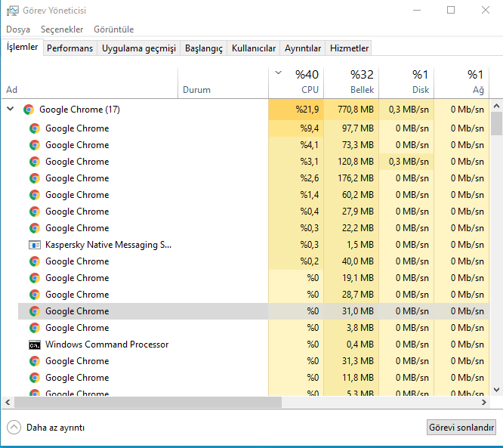Sort by the Ağ column header
Screen dimensions: 503x448
461,82
